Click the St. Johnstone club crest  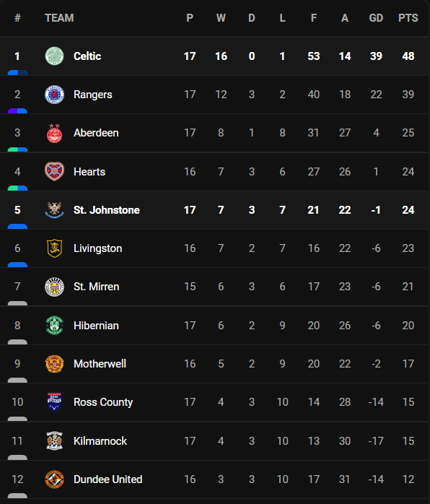click(x=54, y=210)
